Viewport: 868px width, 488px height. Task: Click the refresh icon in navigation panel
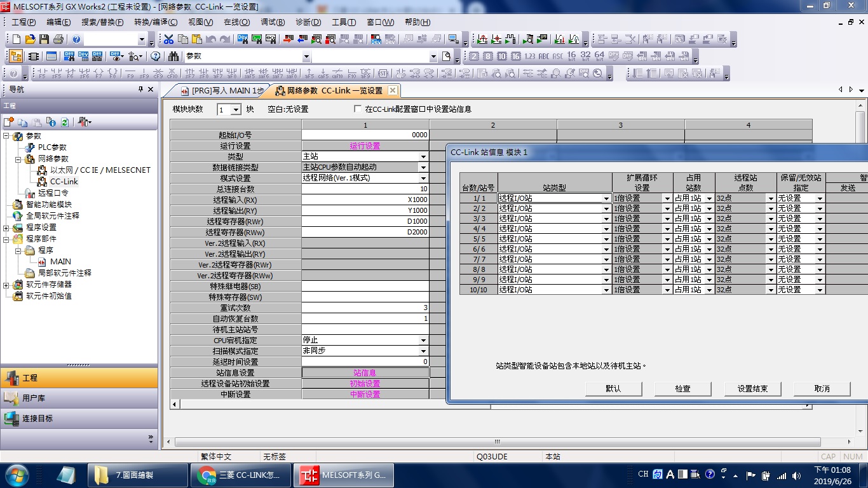(65, 122)
